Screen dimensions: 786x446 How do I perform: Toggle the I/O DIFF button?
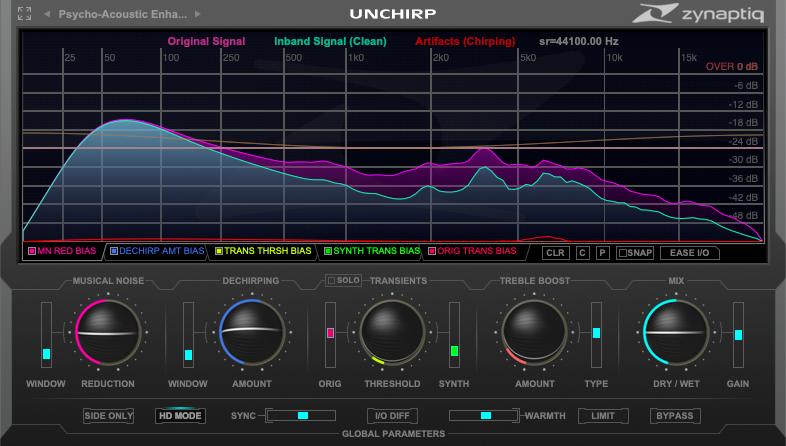point(392,416)
